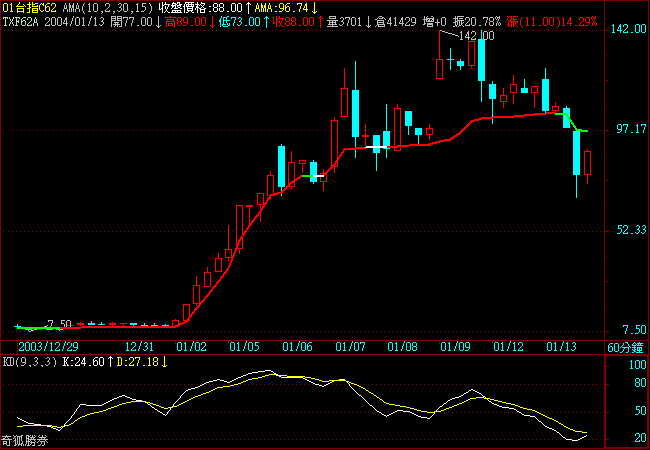This screenshot has height=450, width=650.
Task: Click the close price 收88.00 value
Action: [298, 22]
